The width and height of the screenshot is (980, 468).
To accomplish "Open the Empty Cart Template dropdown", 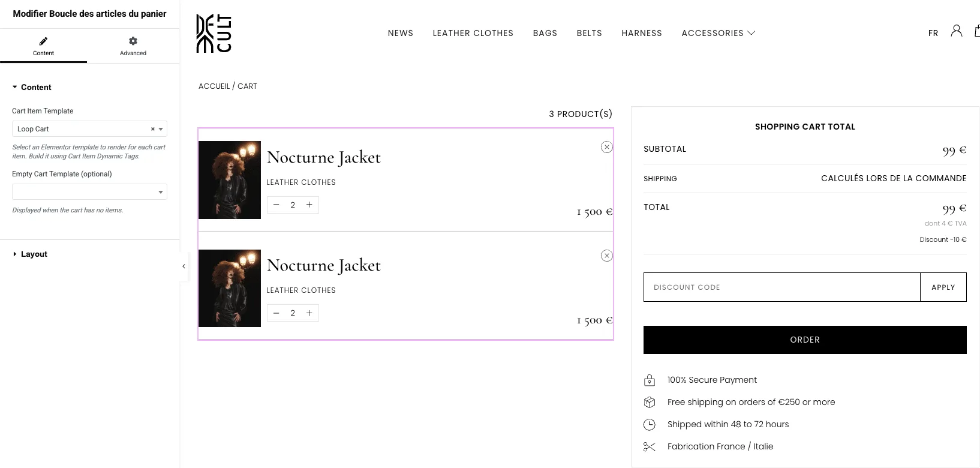I will (x=89, y=192).
